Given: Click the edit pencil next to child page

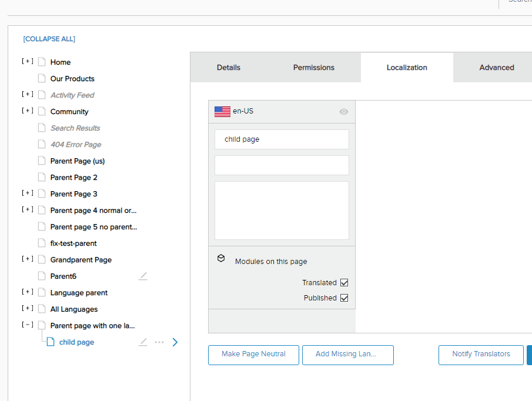Looking at the screenshot, I should [x=143, y=342].
